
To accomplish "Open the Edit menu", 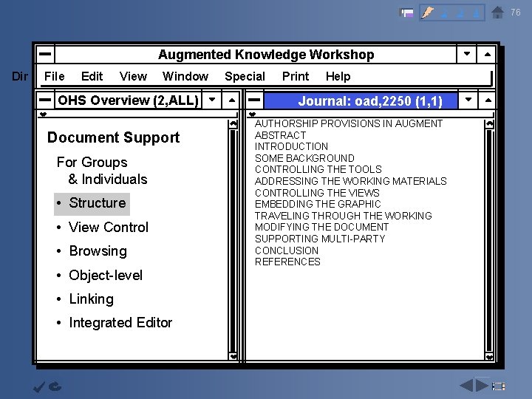I will click(x=92, y=76).
